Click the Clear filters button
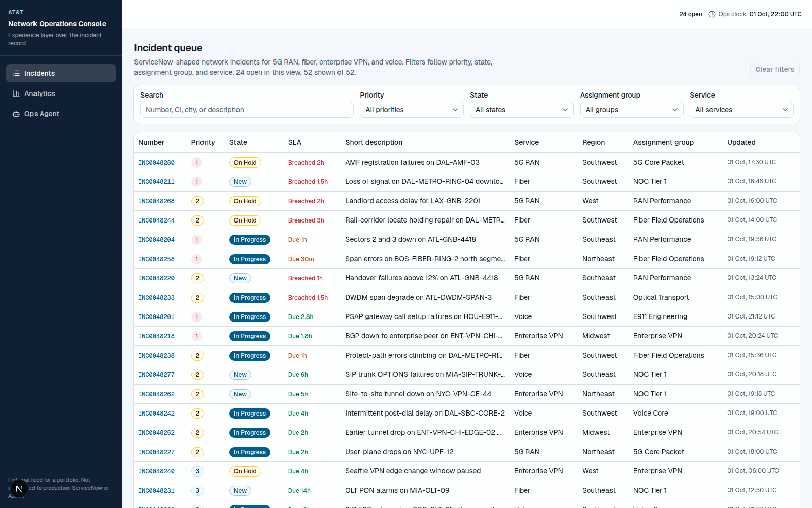Image resolution: width=812 pixels, height=508 pixels. pos(774,69)
